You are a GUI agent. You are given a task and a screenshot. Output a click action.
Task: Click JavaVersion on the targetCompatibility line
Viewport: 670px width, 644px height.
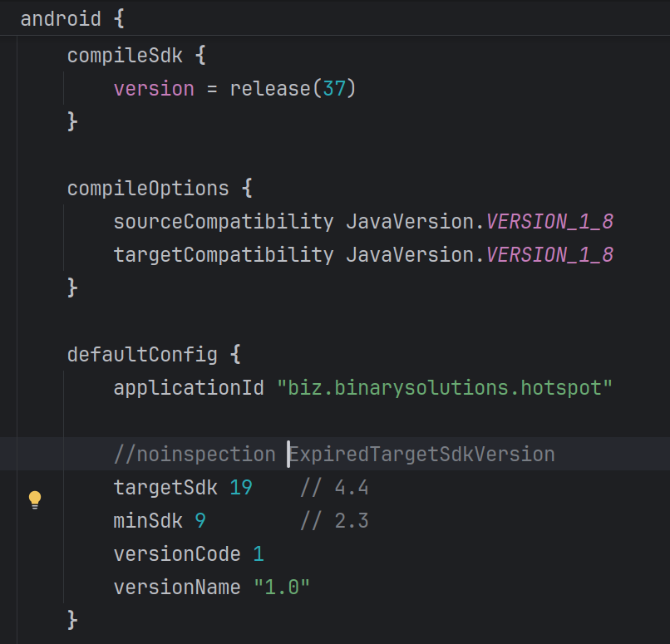pos(410,255)
